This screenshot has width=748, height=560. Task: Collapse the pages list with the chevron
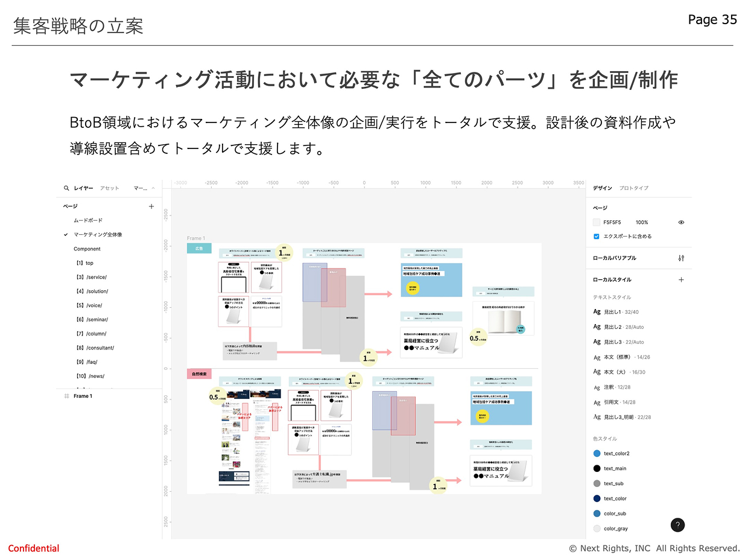click(x=153, y=188)
